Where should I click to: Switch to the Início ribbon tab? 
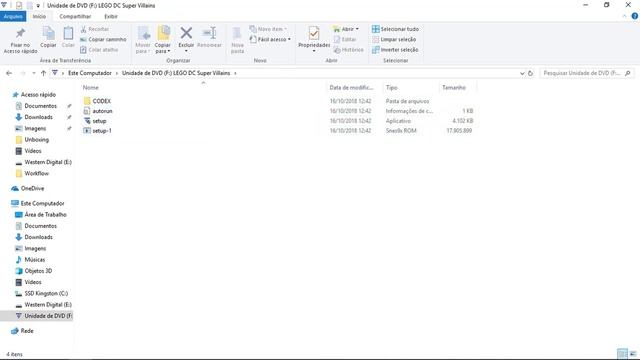39,16
